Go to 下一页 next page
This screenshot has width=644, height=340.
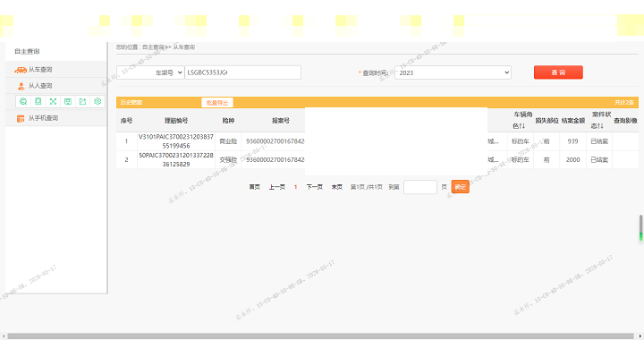315,187
